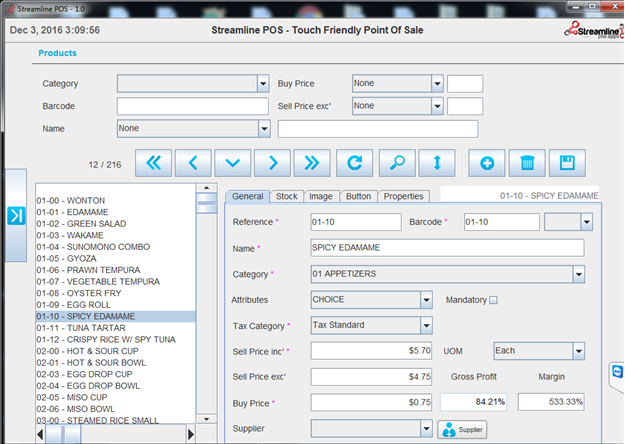This screenshot has height=444, width=625.
Task: Click the Gross Profit field 84.21%
Action: [474, 402]
